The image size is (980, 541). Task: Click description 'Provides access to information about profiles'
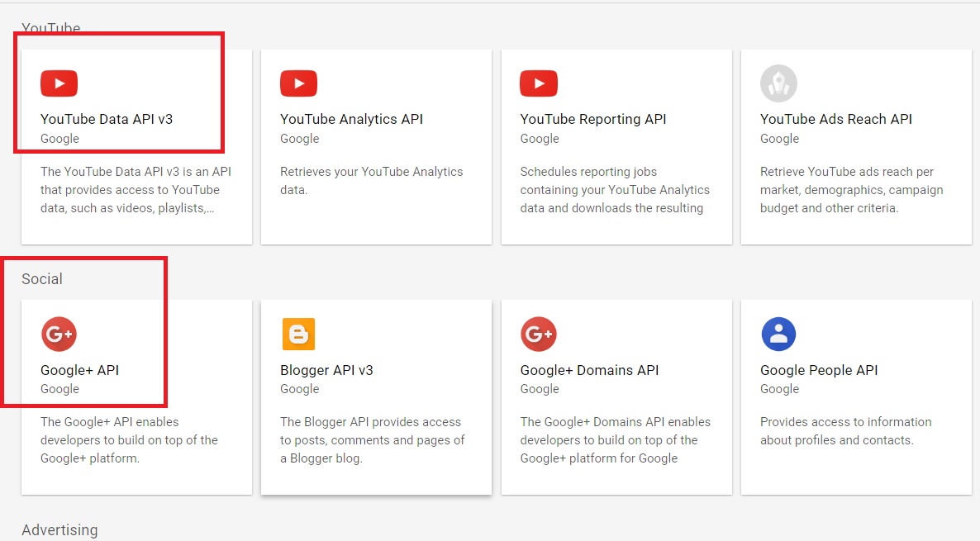pos(845,431)
